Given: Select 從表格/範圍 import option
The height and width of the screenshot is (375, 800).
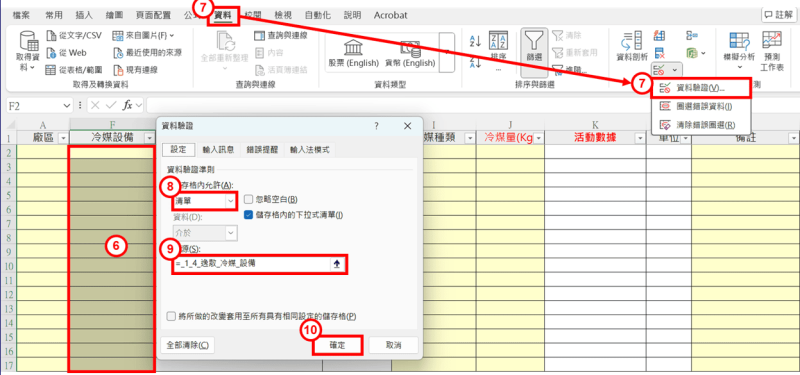Looking at the screenshot, I should point(74,70).
